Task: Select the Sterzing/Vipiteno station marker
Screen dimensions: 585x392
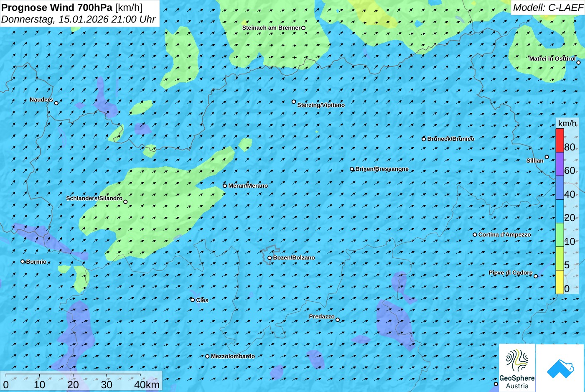Action: click(293, 102)
